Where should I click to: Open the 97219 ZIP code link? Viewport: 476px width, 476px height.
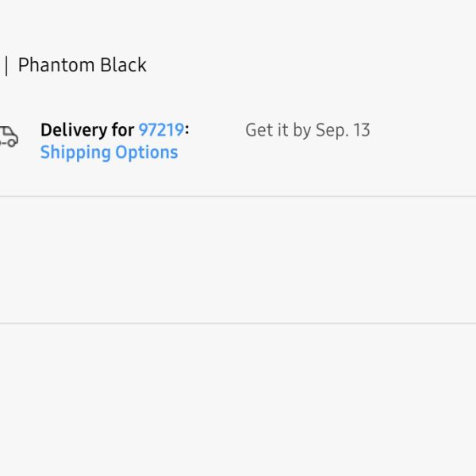pos(161,130)
